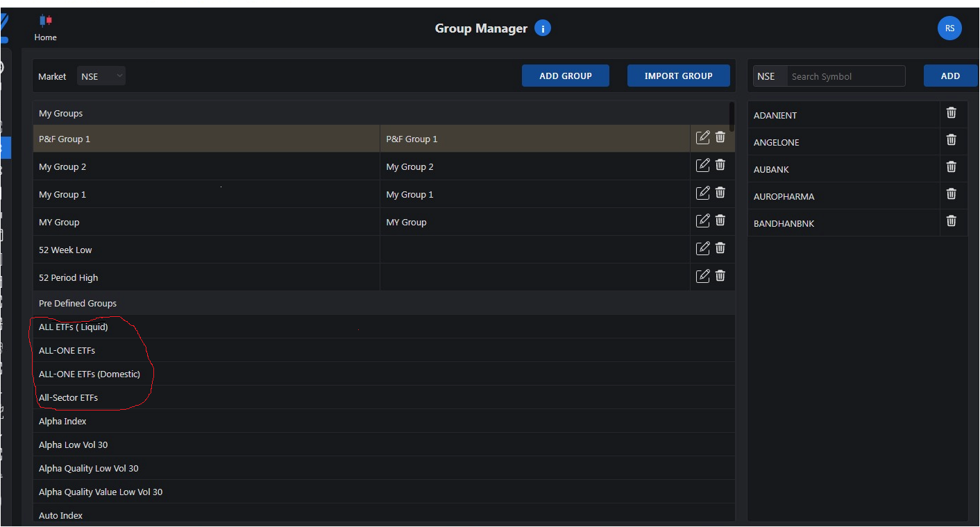
Task: Click the IMPORT GROUP button
Action: (x=678, y=76)
